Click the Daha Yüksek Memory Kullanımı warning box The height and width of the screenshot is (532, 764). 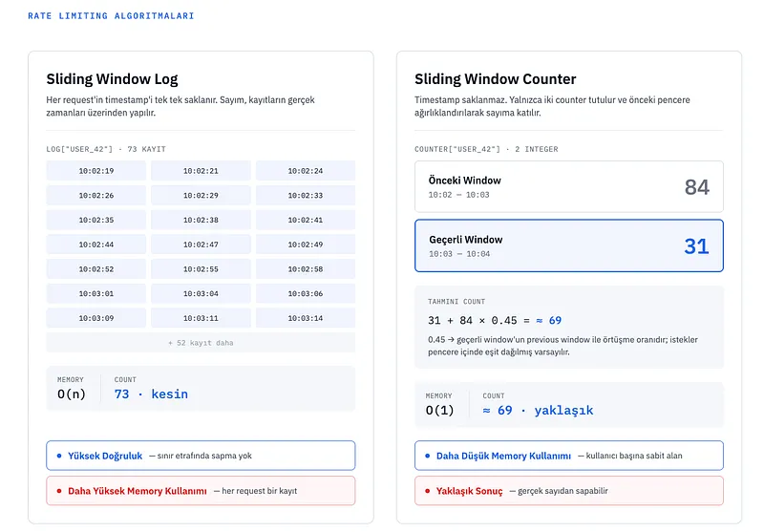click(x=201, y=491)
